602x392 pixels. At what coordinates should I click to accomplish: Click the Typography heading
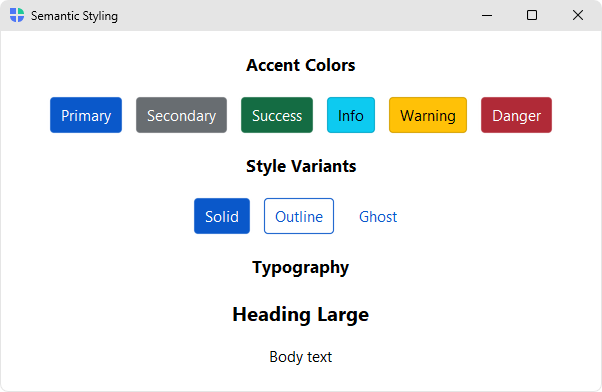pyautogui.click(x=301, y=268)
